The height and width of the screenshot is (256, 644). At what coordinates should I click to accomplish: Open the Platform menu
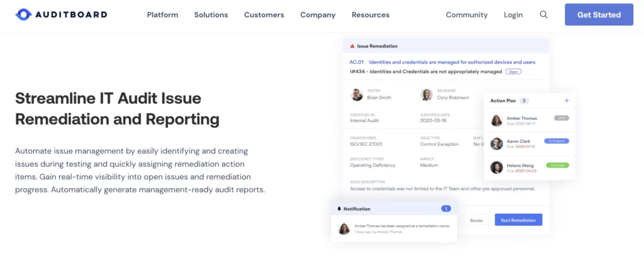pyautogui.click(x=163, y=15)
